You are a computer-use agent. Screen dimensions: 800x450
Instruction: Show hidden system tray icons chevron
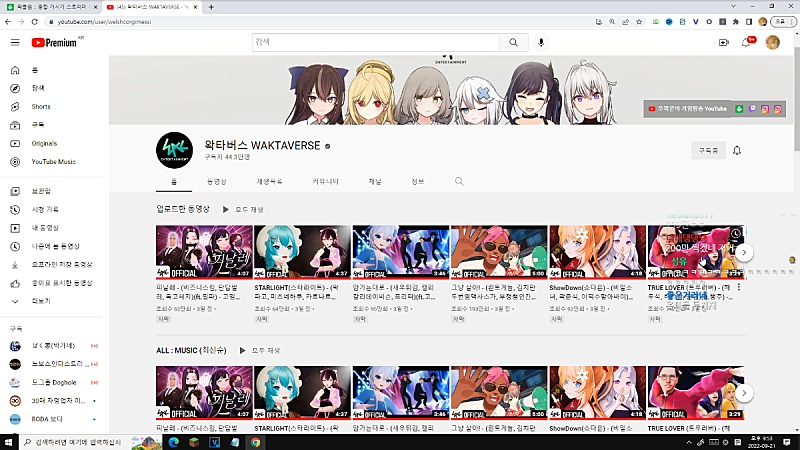[689, 442]
